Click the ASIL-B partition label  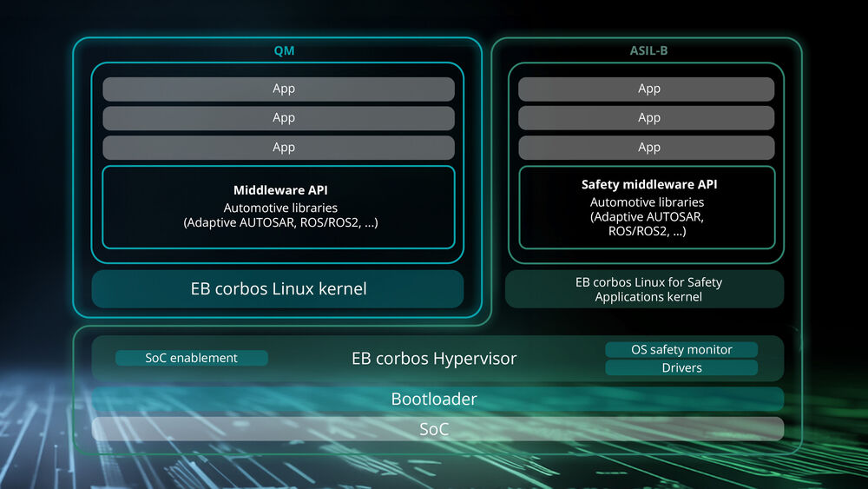[x=648, y=50]
